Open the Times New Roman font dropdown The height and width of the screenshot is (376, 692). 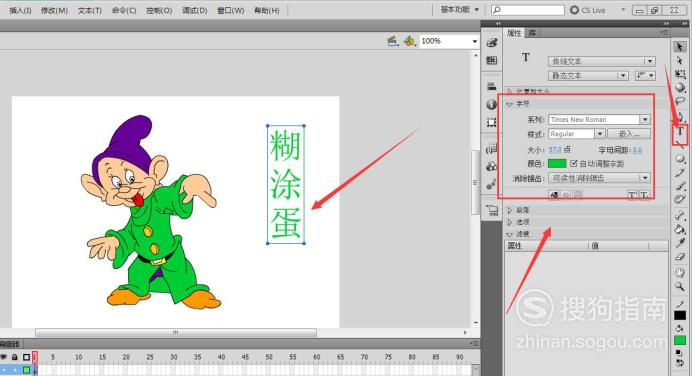(599, 120)
